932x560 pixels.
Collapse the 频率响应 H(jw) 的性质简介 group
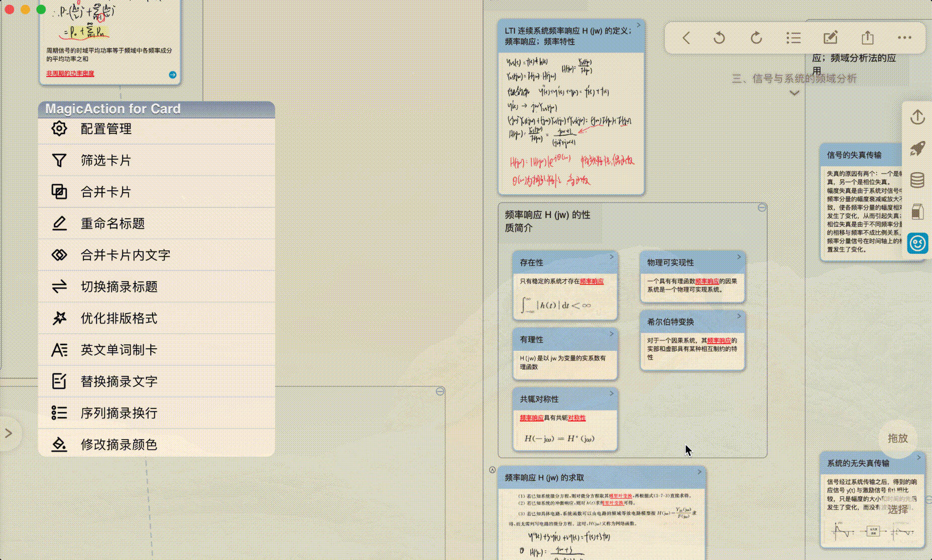762,208
